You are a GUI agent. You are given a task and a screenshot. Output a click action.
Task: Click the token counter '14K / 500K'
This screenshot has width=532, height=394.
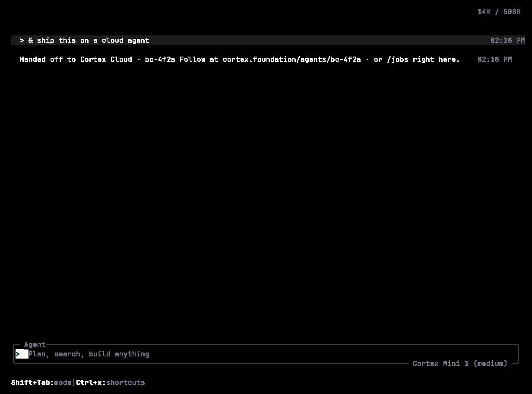click(x=499, y=12)
